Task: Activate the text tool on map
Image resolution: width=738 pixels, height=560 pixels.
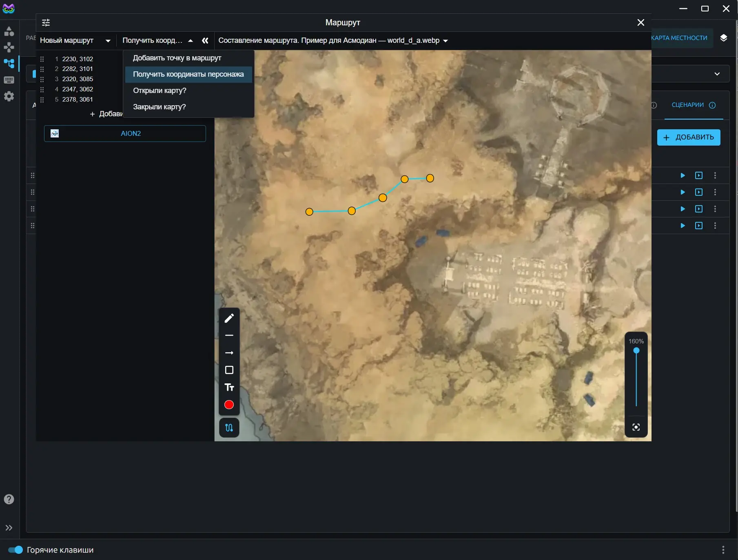Action: 229,387
